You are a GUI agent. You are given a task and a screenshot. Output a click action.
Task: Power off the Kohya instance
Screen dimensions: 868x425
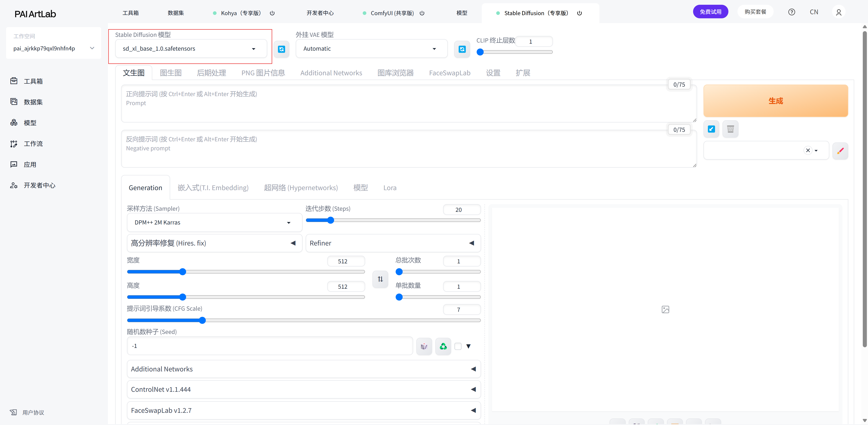coord(272,13)
